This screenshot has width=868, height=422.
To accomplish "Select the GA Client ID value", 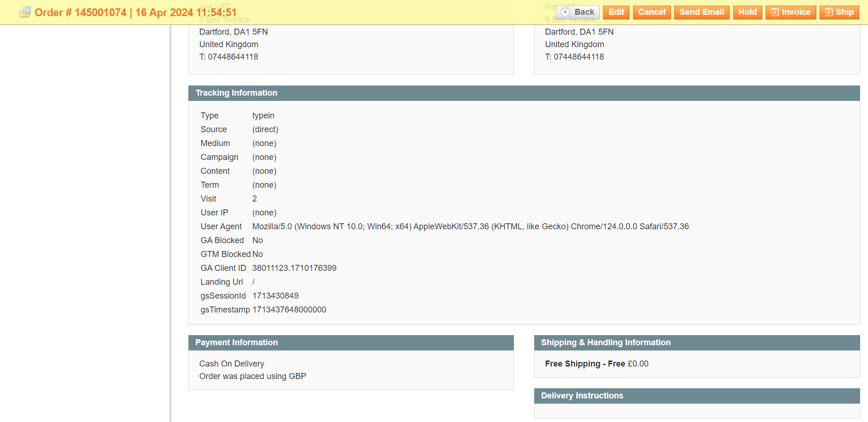I will click(294, 268).
